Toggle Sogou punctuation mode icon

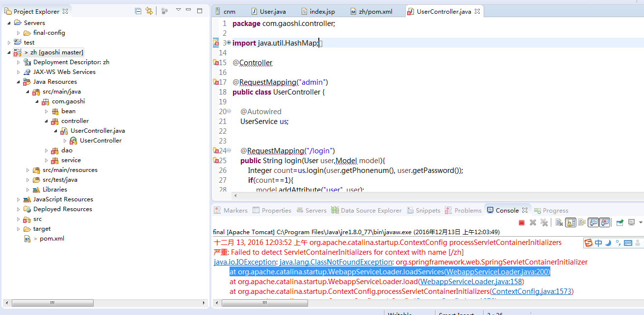point(618,242)
